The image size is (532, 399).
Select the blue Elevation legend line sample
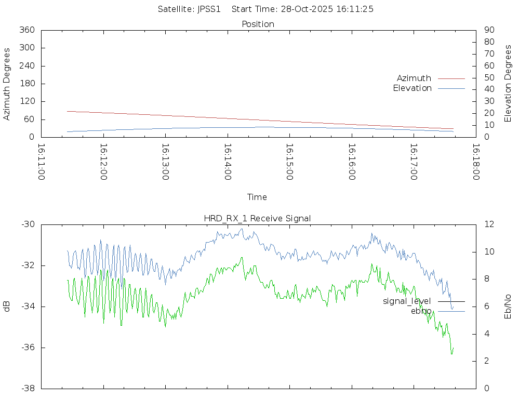451,88
